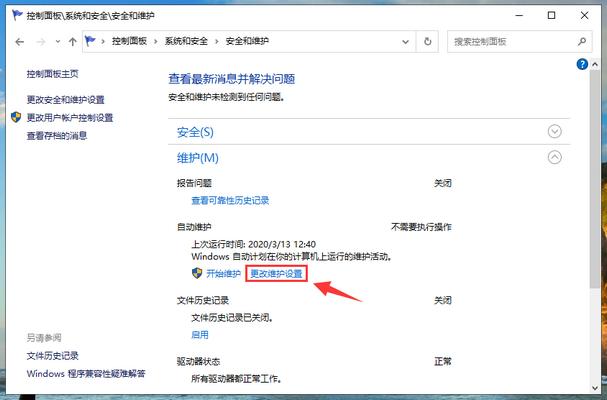Click 自动维护 label
The image size is (607, 400).
pyautogui.click(x=194, y=227)
